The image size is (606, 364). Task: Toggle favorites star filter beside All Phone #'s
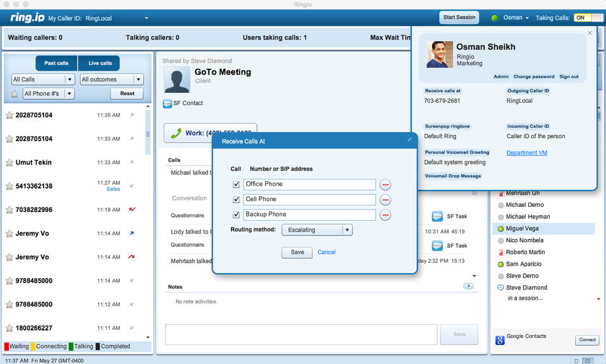[x=15, y=93]
